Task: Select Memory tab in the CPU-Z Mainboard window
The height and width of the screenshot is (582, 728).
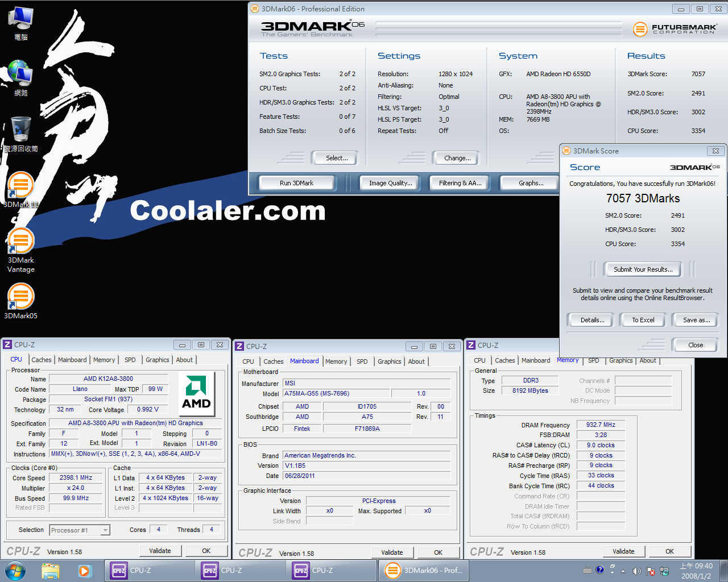Action: pos(336,361)
